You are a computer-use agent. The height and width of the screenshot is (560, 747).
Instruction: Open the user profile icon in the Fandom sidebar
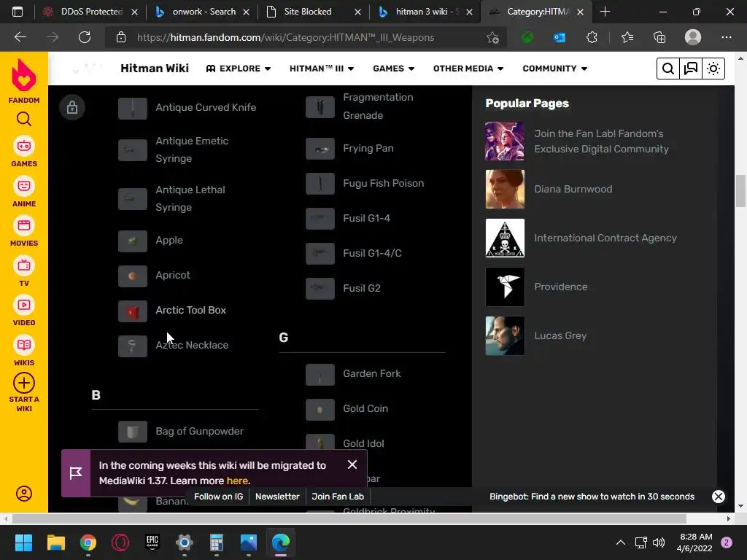pos(24,494)
